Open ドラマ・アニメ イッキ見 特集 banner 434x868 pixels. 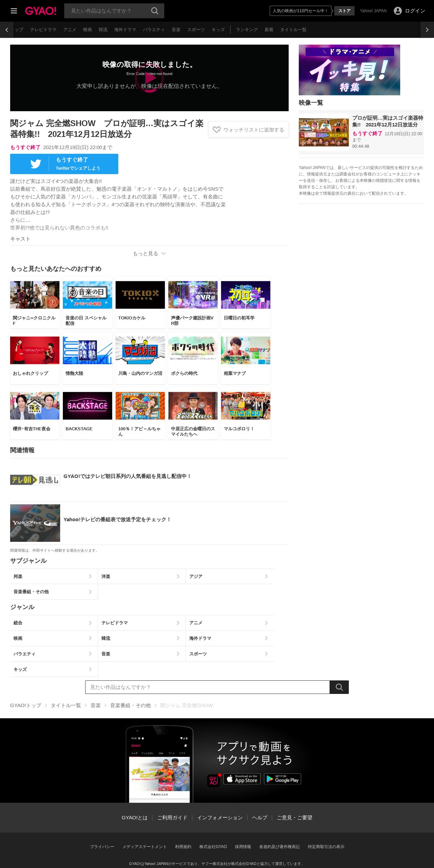[x=349, y=70]
